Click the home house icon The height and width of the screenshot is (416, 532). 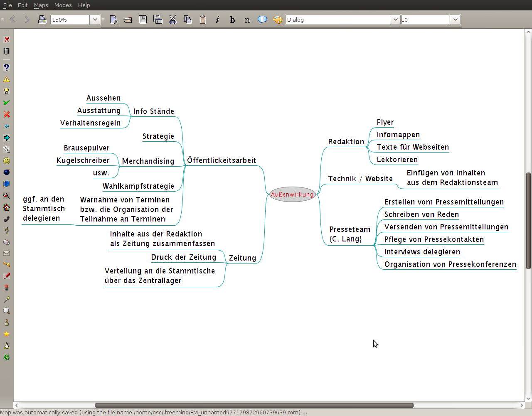[x=6, y=207]
